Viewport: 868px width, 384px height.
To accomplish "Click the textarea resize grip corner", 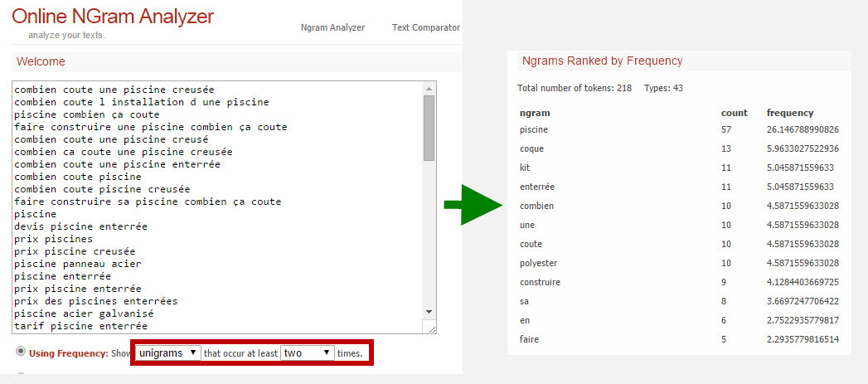I will coord(429,328).
